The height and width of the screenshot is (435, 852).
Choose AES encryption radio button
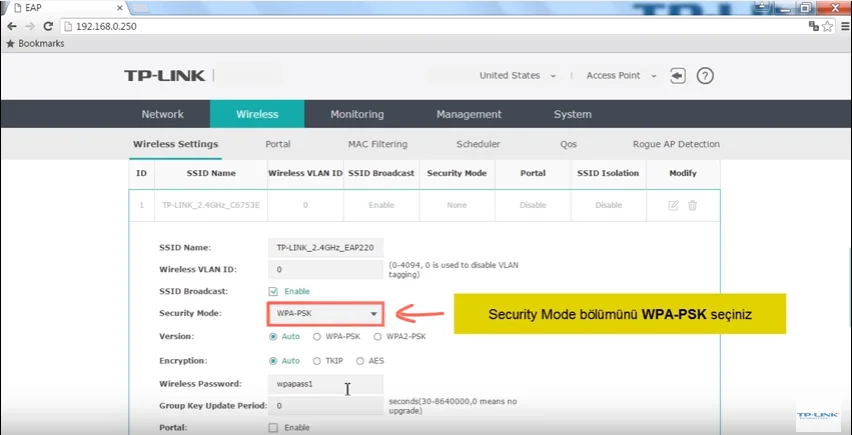360,361
